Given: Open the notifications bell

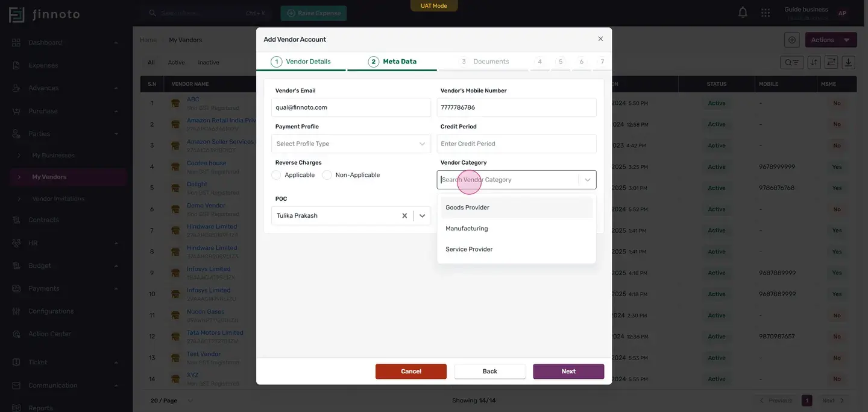Looking at the screenshot, I should [x=743, y=13].
